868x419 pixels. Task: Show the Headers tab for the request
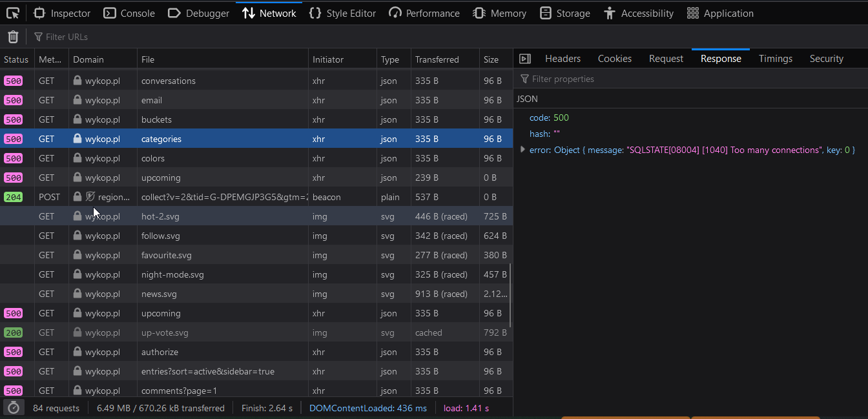coord(563,59)
